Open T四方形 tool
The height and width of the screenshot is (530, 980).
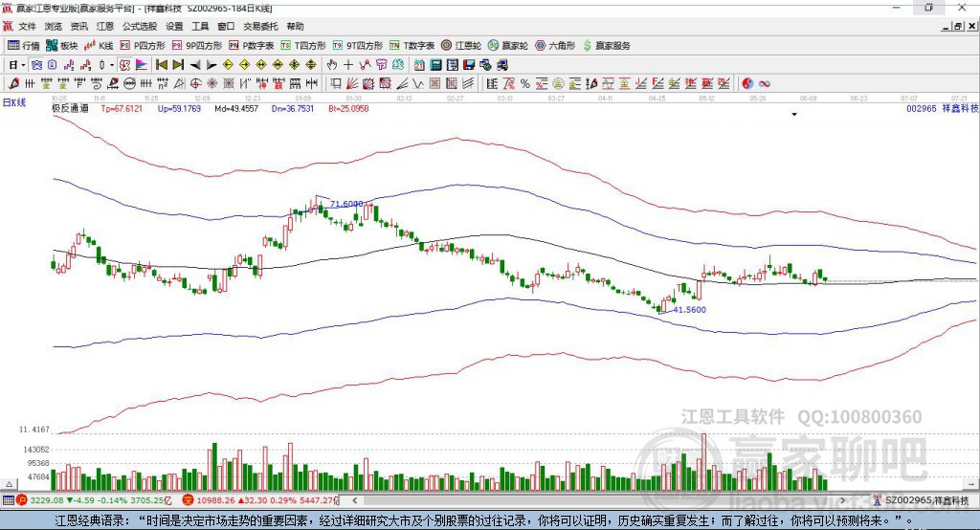(303, 46)
